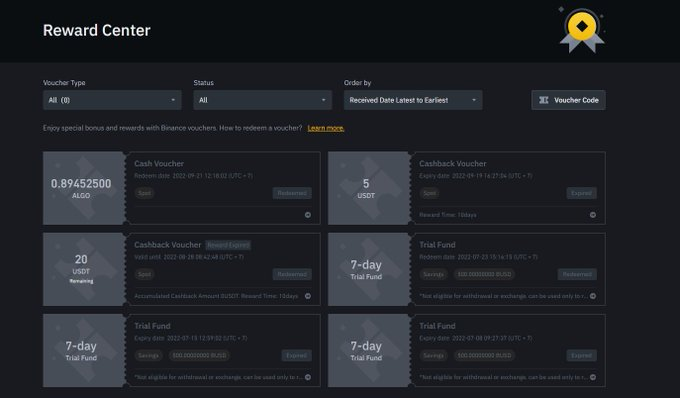Viewport: 680px width, 398px height.
Task: Click Savings tag on Trial Fund dated 2022-07-08
Action: tap(433, 355)
